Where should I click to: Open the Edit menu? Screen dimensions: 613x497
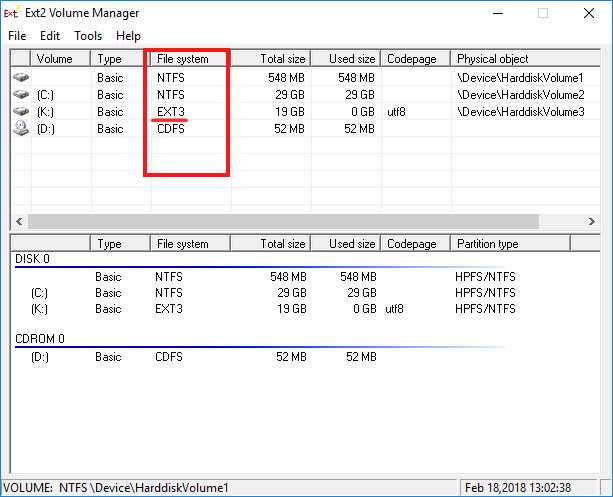click(x=50, y=36)
